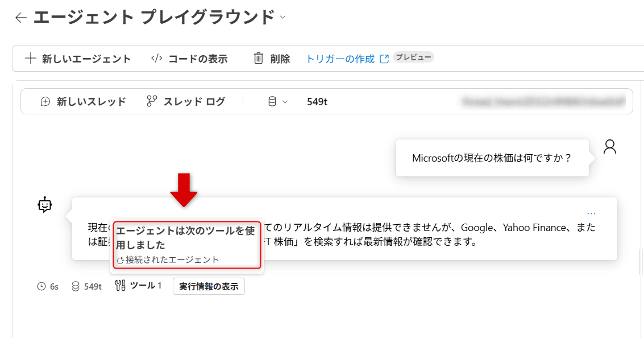
Task: Open コードの表示 to view code
Action: point(189,59)
